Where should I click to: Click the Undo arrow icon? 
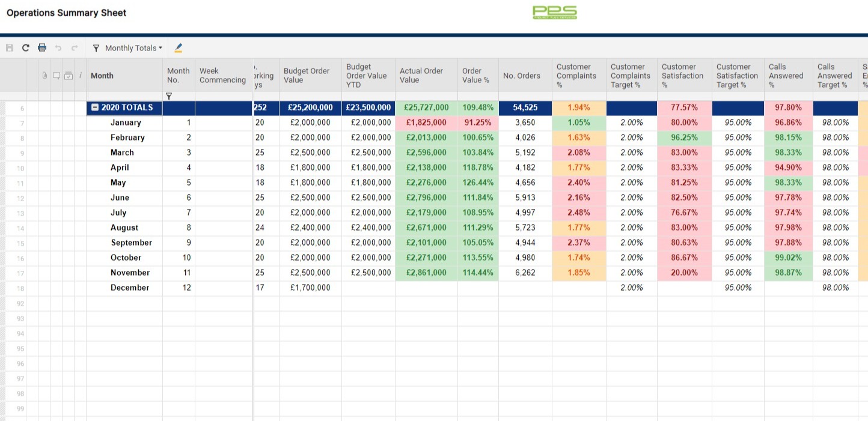[58, 48]
